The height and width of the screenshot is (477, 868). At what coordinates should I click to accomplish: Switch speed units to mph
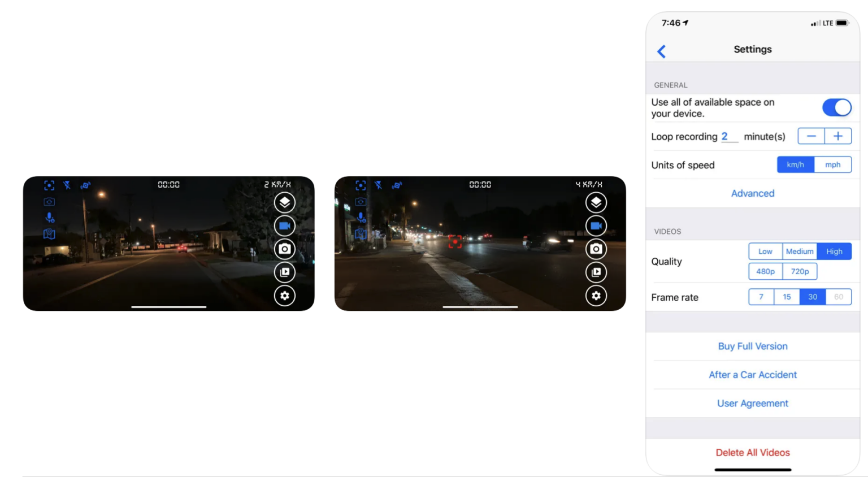pyautogui.click(x=833, y=164)
